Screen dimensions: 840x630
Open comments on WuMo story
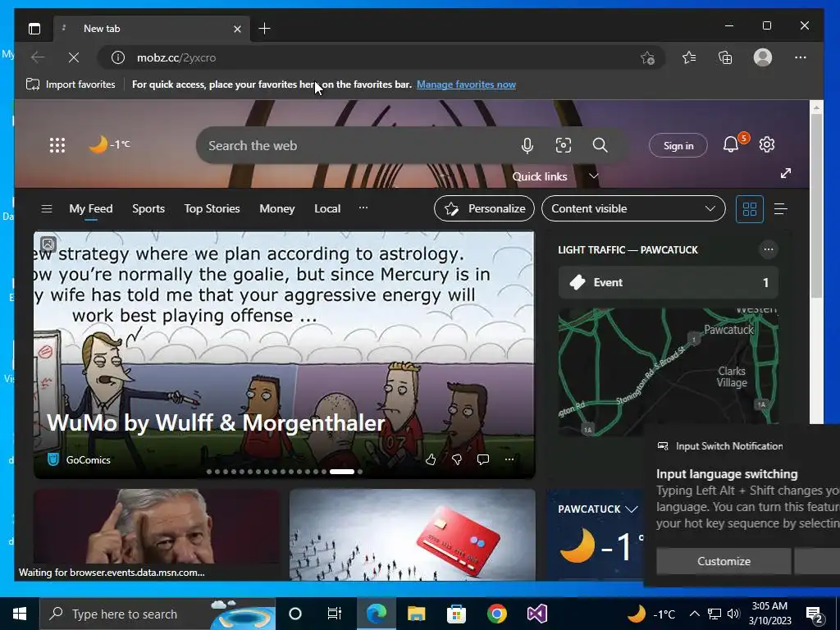pos(482,459)
